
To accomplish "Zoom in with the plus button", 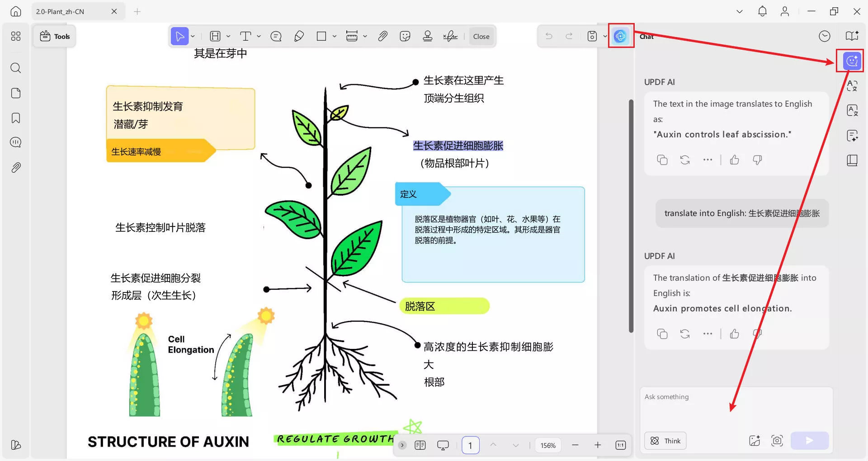I will tap(598, 445).
